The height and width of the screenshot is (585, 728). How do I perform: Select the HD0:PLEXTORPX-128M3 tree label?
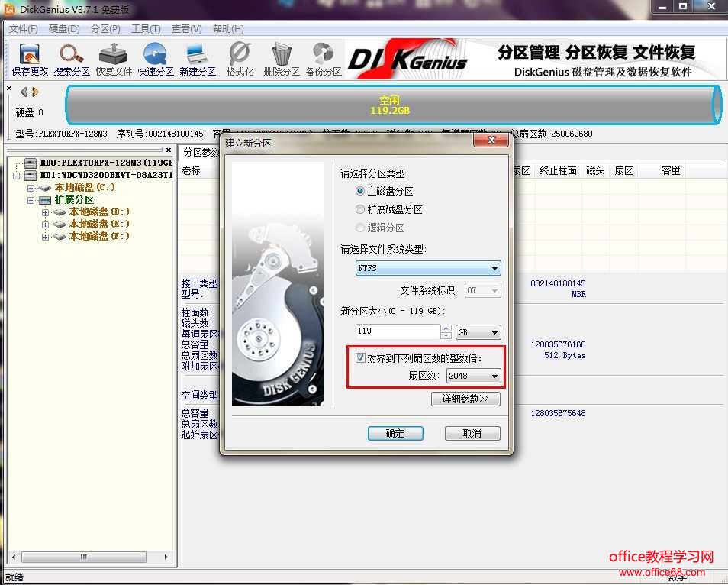coord(106,163)
